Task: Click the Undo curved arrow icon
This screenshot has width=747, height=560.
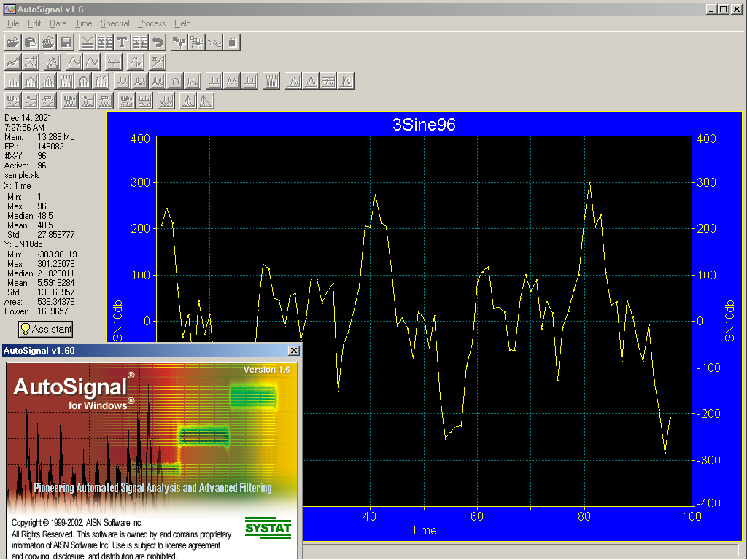Action: pos(158,42)
